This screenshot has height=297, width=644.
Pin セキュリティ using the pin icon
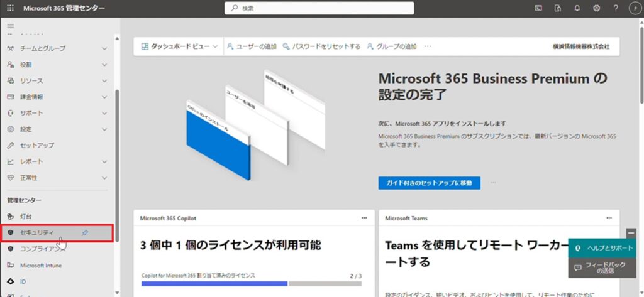85,232
